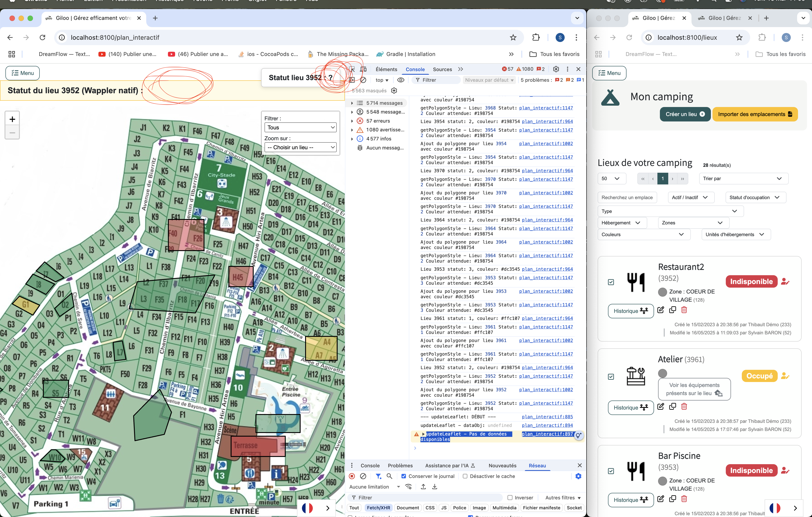
Task: Focus the console Filtrer input field
Action: 436,80
